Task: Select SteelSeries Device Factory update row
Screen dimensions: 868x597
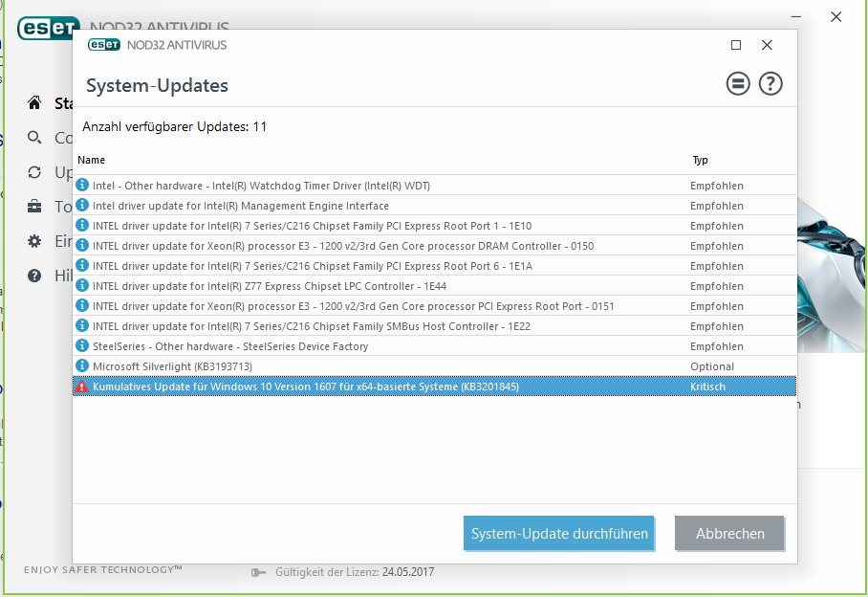Action: click(435, 346)
